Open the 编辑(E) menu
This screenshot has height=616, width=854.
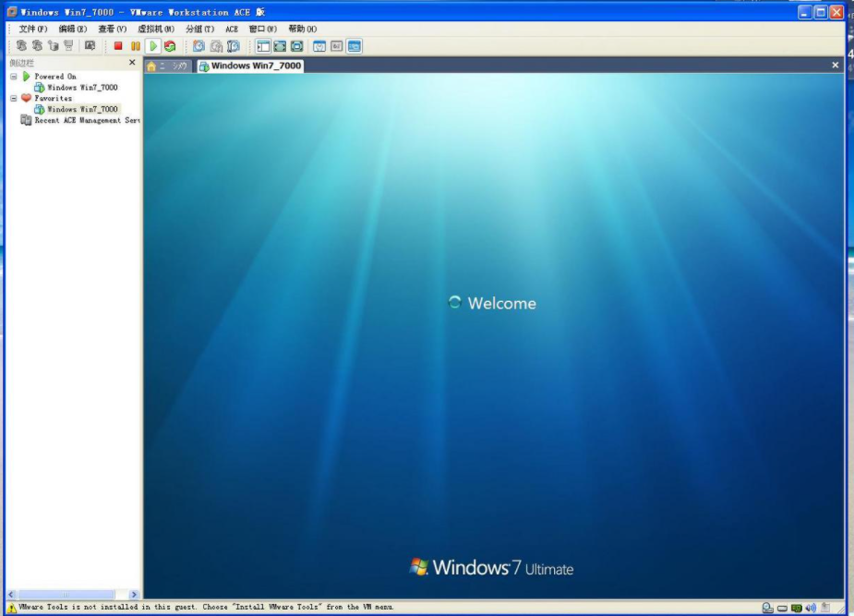point(72,29)
